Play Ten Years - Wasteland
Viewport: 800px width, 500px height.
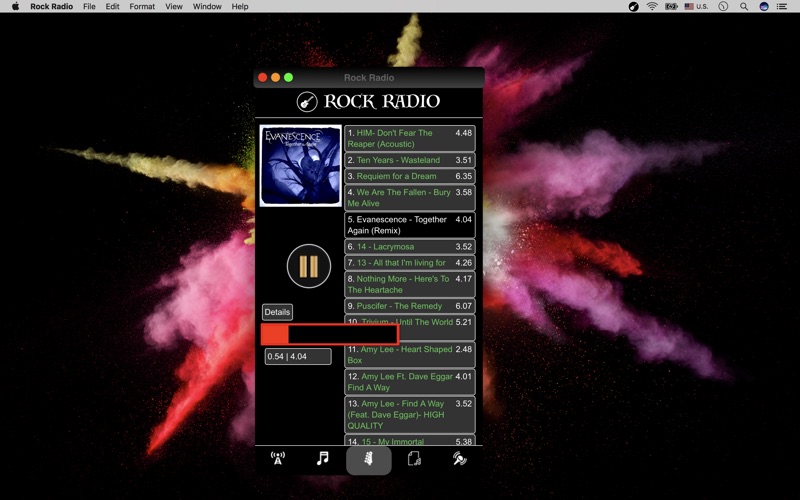[x=410, y=160]
